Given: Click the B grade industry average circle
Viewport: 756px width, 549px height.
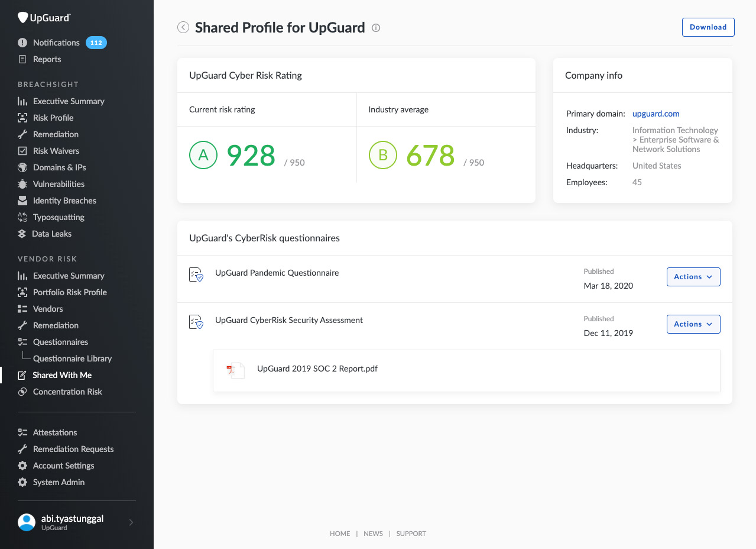Looking at the screenshot, I should [x=383, y=155].
